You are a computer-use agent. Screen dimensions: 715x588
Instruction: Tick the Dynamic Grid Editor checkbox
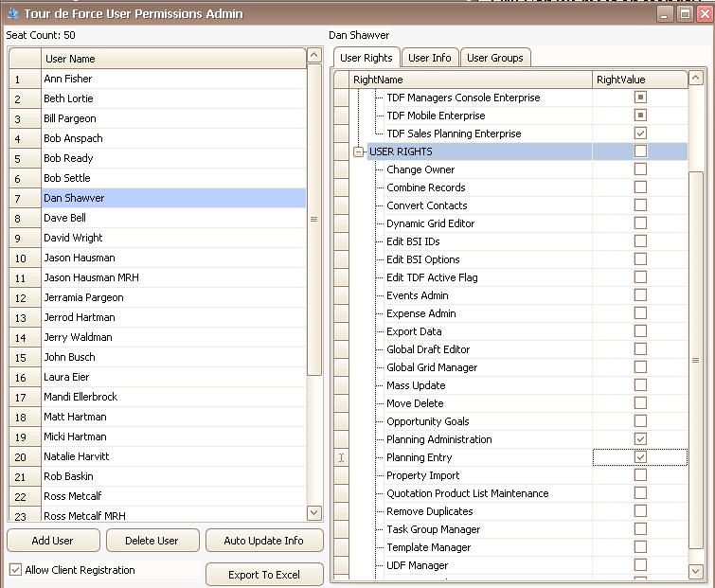(x=640, y=223)
